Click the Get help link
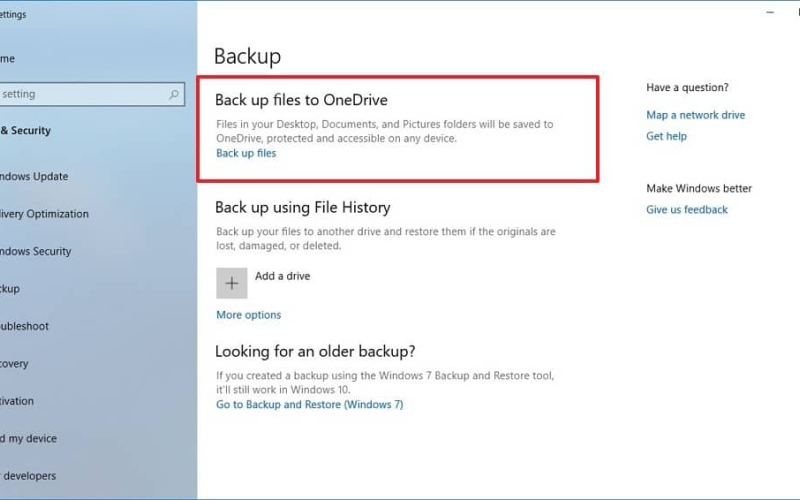This screenshot has width=800, height=500. tap(666, 136)
